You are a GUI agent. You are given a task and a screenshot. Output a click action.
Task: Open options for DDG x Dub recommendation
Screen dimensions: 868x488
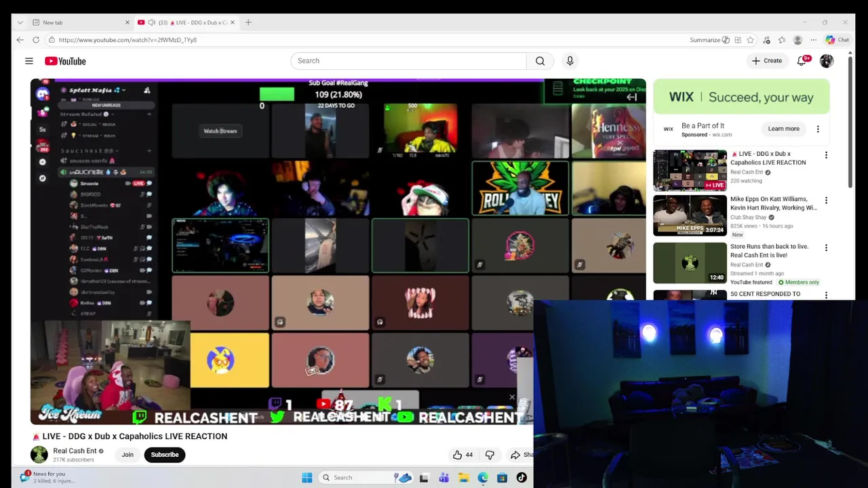tap(826, 155)
